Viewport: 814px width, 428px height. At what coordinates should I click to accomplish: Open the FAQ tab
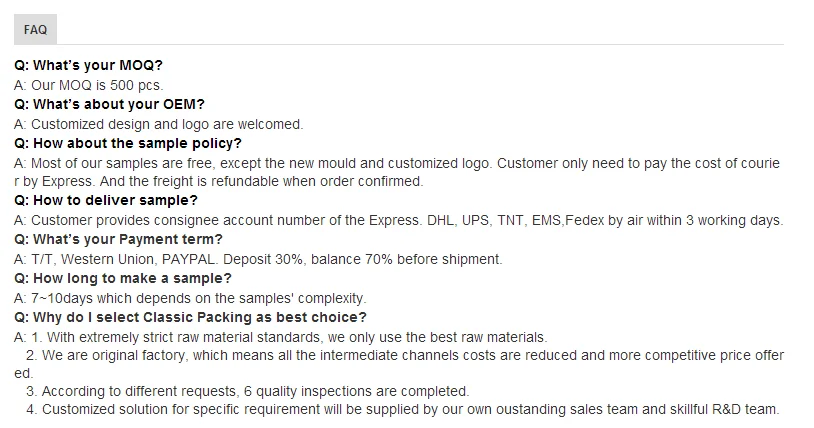(35, 30)
